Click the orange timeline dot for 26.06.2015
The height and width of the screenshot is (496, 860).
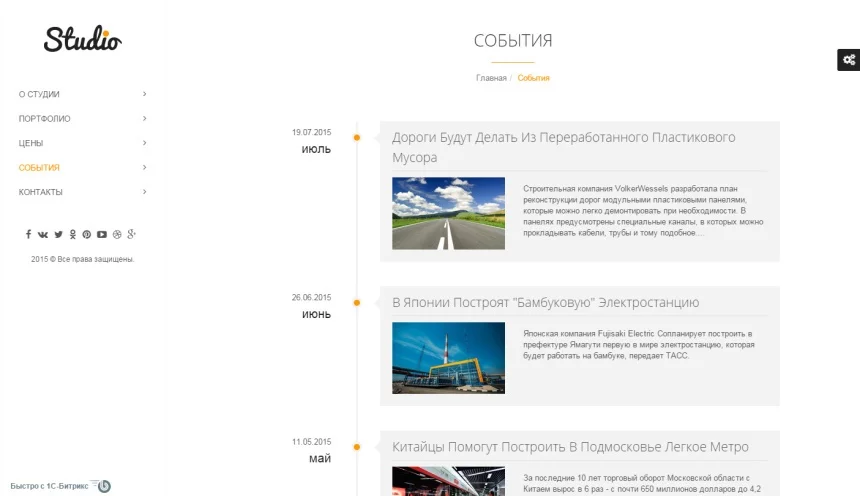pos(357,302)
